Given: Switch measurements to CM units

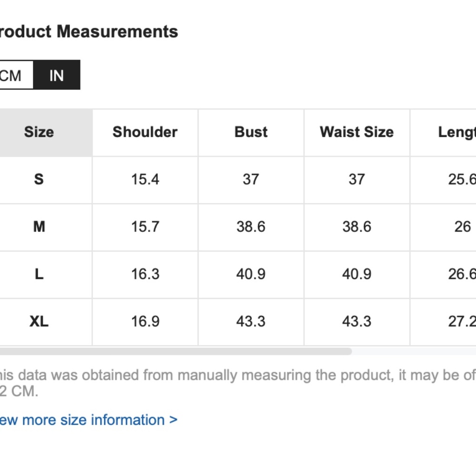Looking at the screenshot, I should [x=16, y=75].
